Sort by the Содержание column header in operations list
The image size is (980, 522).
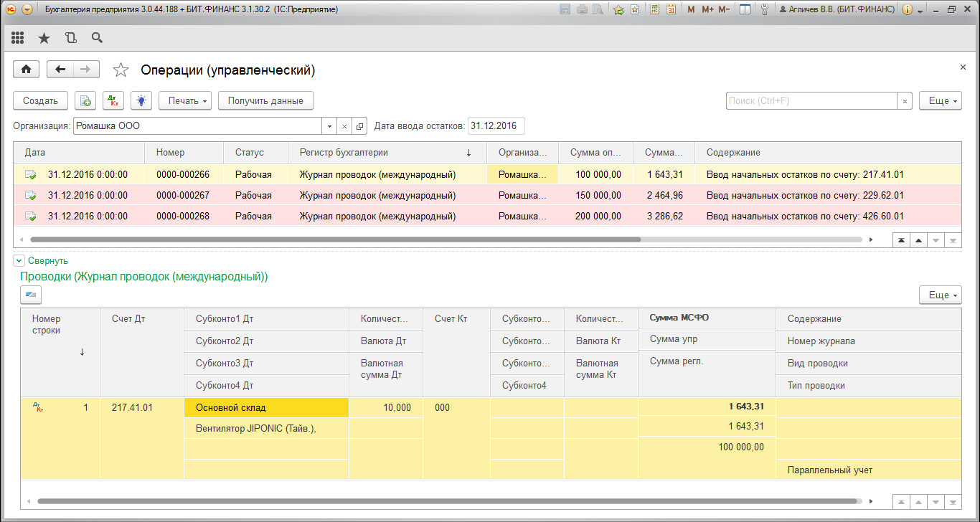tap(829, 153)
